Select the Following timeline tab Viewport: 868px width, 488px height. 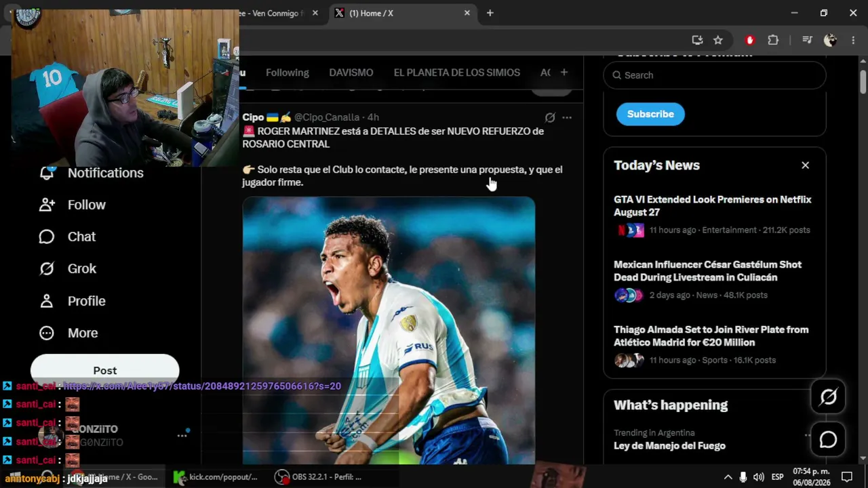(x=288, y=73)
